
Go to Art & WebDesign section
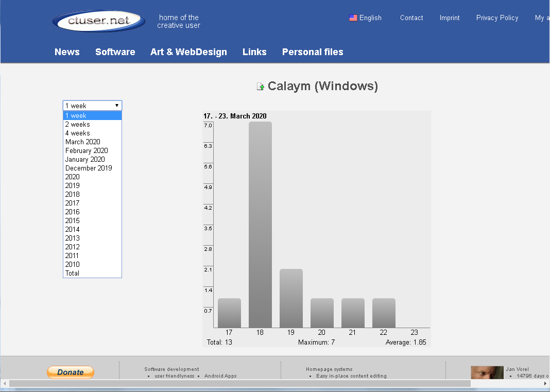[x=188, y=52]
